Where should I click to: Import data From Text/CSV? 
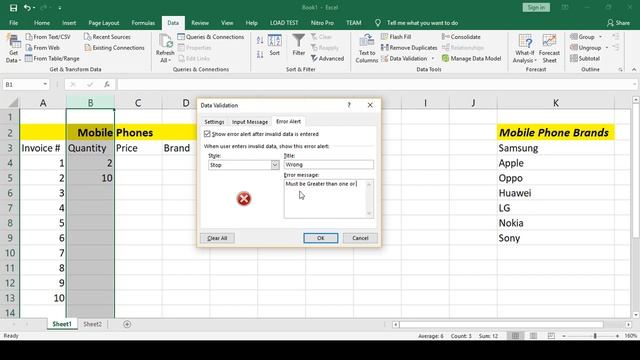[48, 37]
